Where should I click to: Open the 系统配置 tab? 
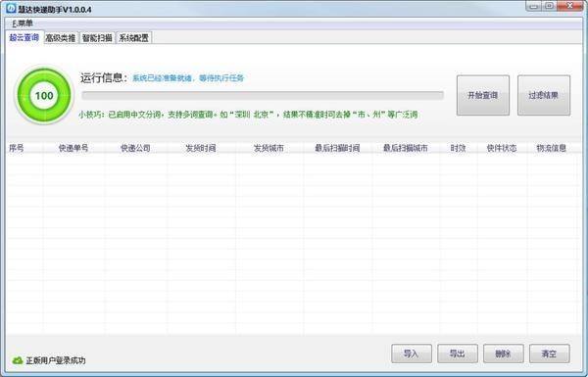click(134, 38)
